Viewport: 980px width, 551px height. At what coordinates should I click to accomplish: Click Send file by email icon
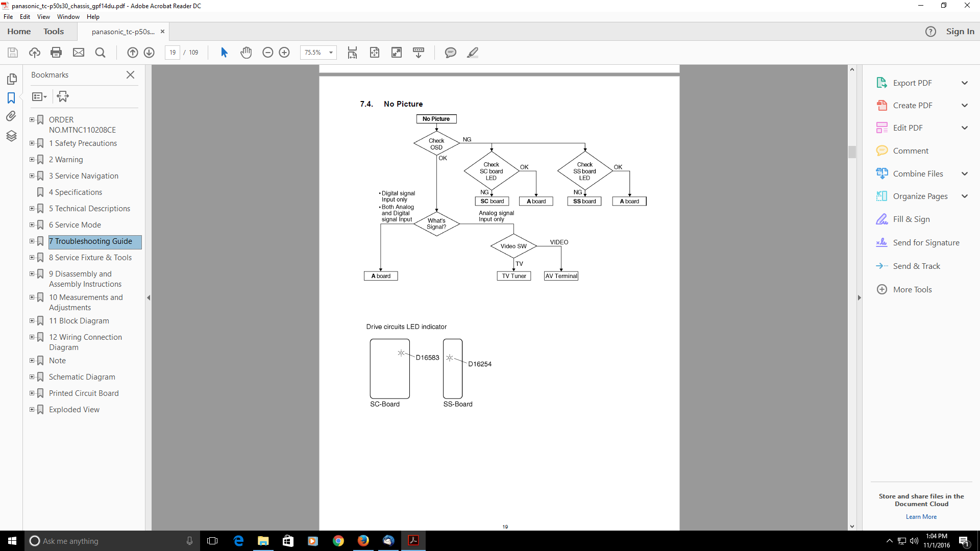point(79,53)
